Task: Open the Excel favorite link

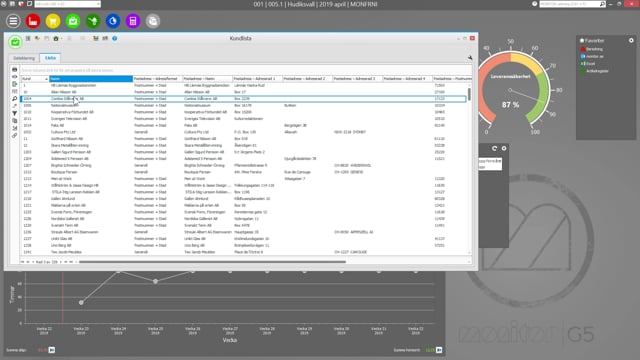Action: 588,64
